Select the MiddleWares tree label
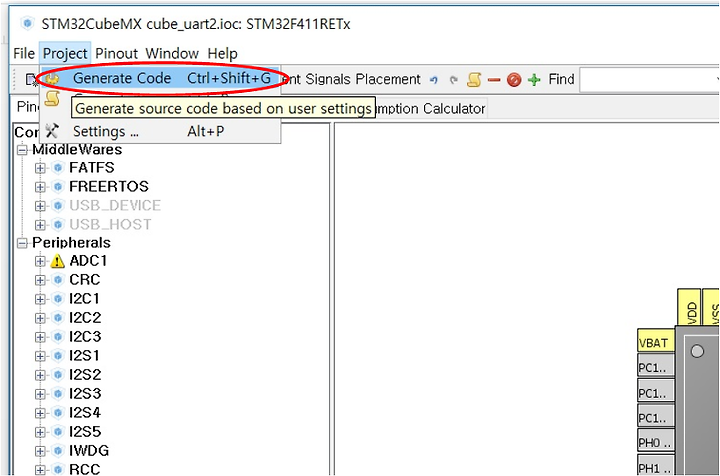This screenshot has width=720, height=476. (77, 150)
